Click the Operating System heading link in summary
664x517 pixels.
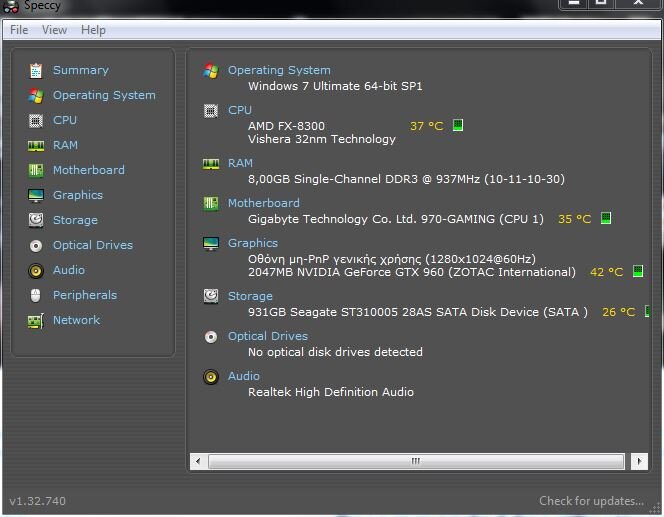tap(279, 70)
